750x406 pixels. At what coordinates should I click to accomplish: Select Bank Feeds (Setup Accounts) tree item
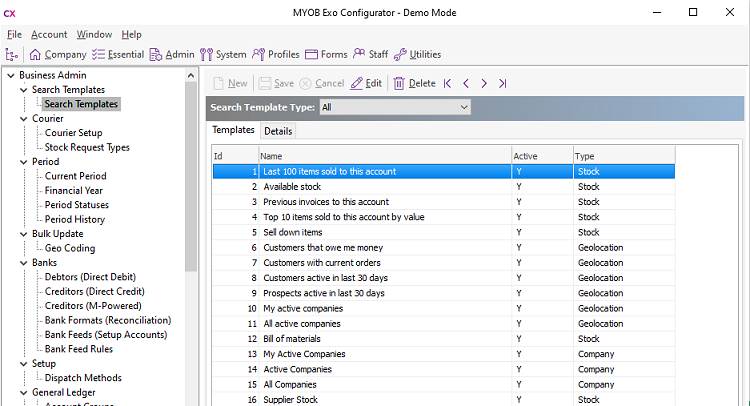coord(106,335)
